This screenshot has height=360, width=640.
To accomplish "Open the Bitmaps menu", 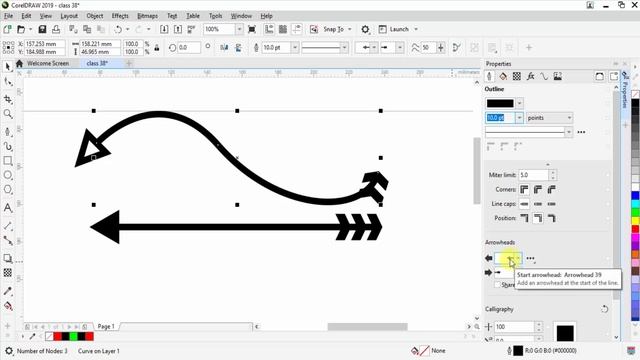I will click(147, 16).
